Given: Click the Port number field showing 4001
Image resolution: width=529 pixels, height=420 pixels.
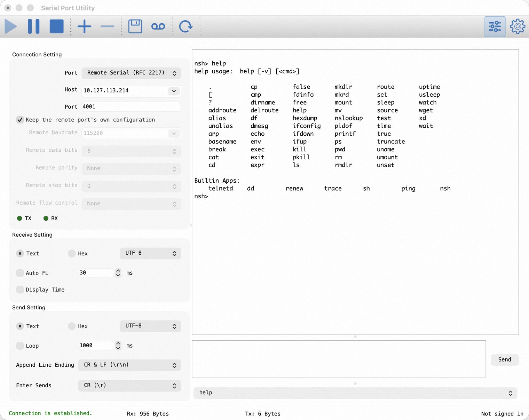Looking at the screenshot, I should (132, 107).
